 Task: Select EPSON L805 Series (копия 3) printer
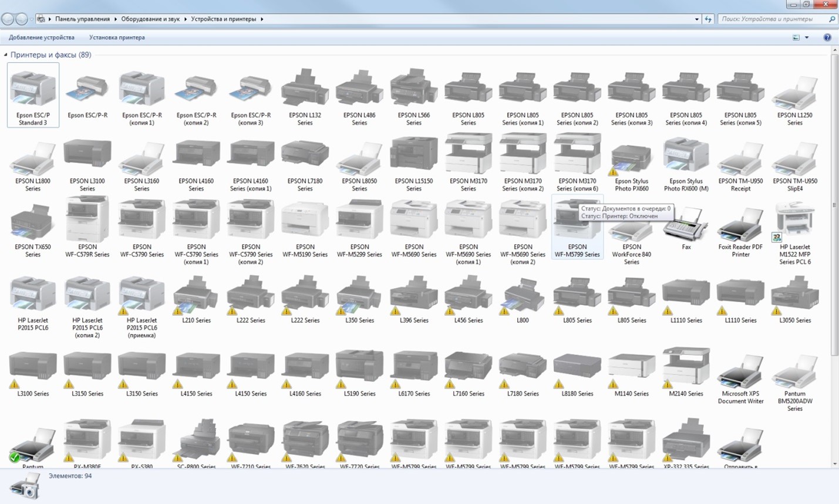point(632,97)
